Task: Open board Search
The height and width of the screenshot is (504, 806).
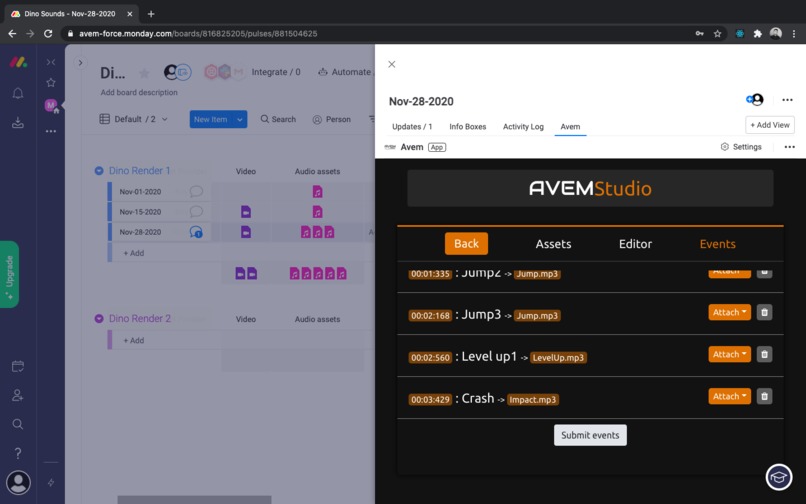Action: coord(278,119)
